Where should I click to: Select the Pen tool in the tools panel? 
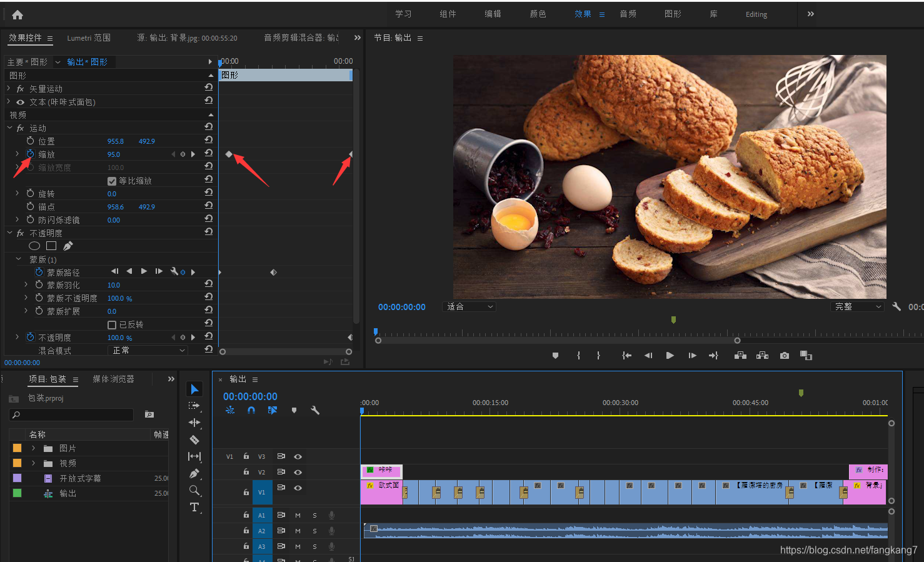click(194, 473)
